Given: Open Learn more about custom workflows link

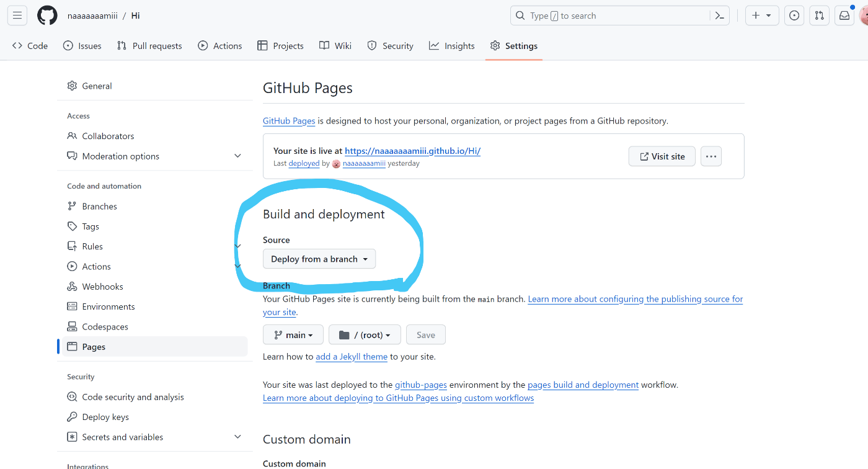Looking at the screenshot, I should click(x=398, y=398).
